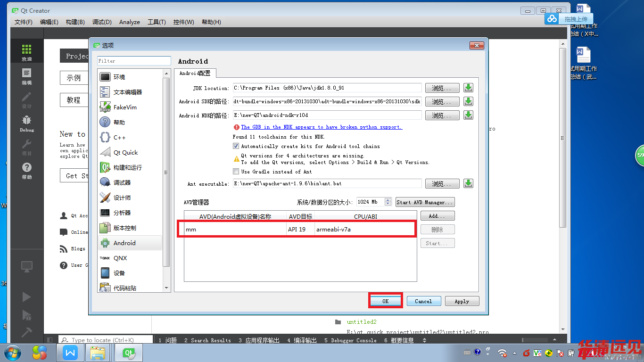This screenshot has height=362, width=644.
Task: Open the Version Control (版本控制) category
Action: click(124, 228)
